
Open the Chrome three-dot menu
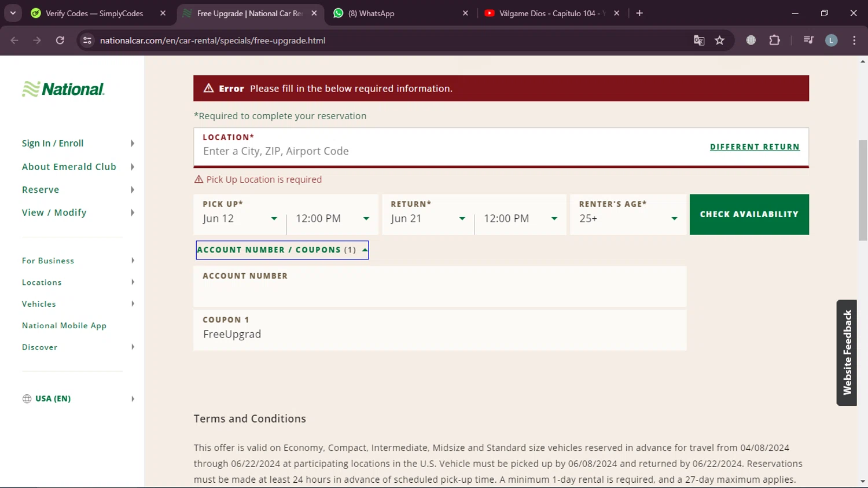coord(854,41)
